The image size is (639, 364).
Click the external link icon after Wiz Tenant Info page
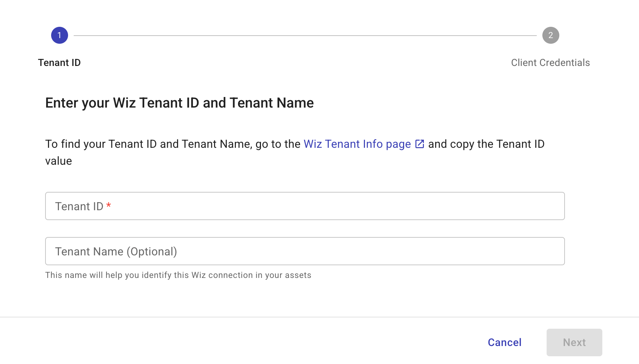click(x=420, y=144)
